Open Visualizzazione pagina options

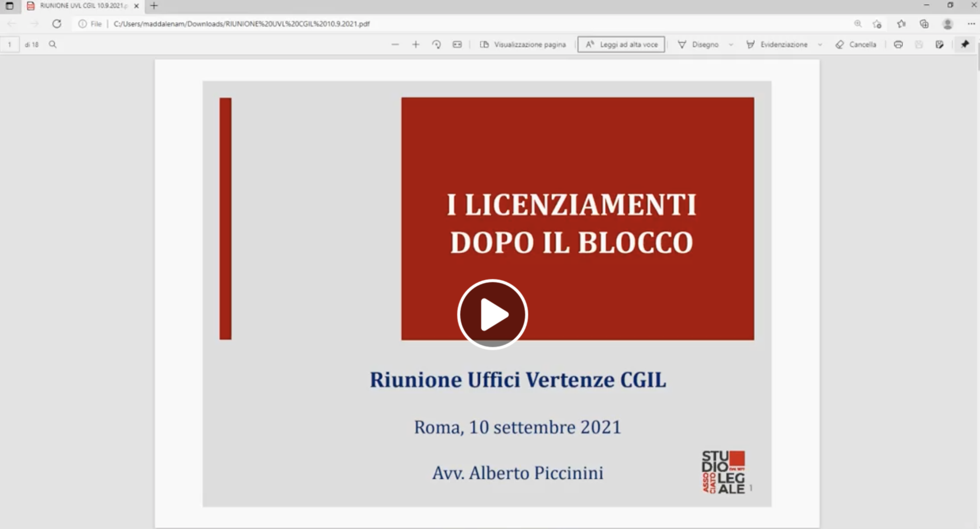pyautogui.click(x=523, y=45)
